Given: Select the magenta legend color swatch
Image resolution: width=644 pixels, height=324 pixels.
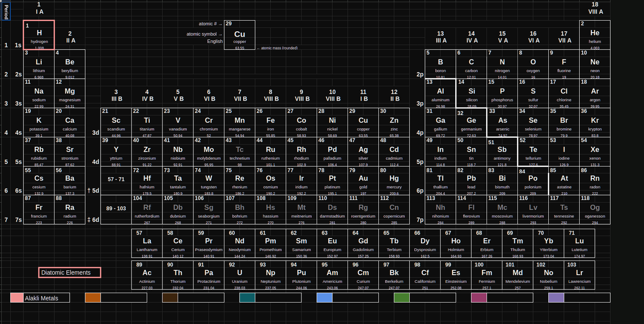Looking at the screenshot, I should coord(479,298).
